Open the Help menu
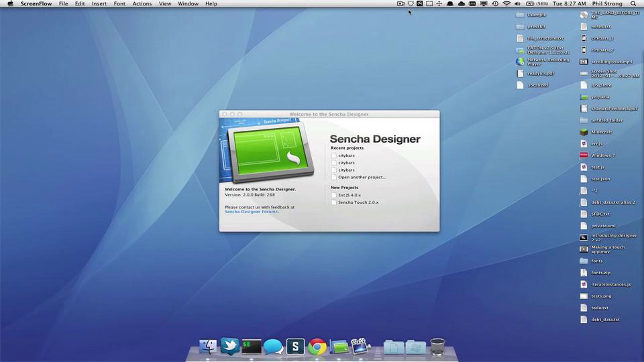Image resolution: width=644 pixels, height=362 pixels. point(211,4)
